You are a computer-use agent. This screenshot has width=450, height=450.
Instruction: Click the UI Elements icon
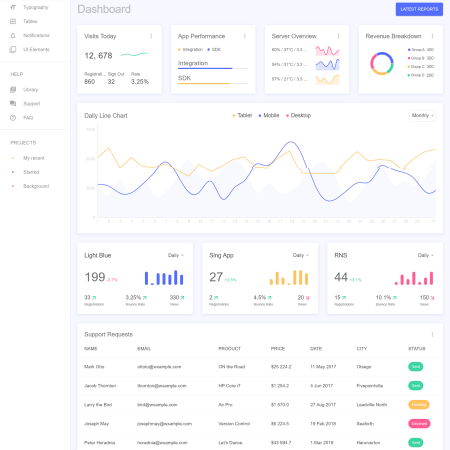pyautogui.click(x=13, y=49)
